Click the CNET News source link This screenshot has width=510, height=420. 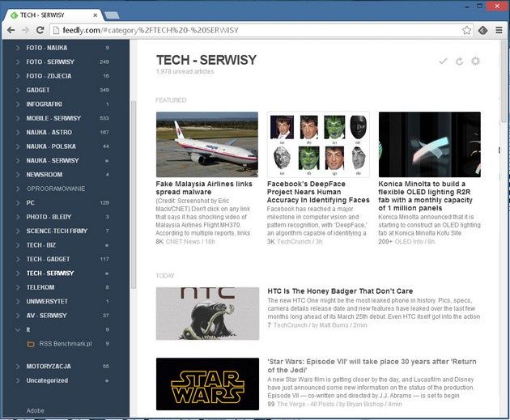click(184, 241)
